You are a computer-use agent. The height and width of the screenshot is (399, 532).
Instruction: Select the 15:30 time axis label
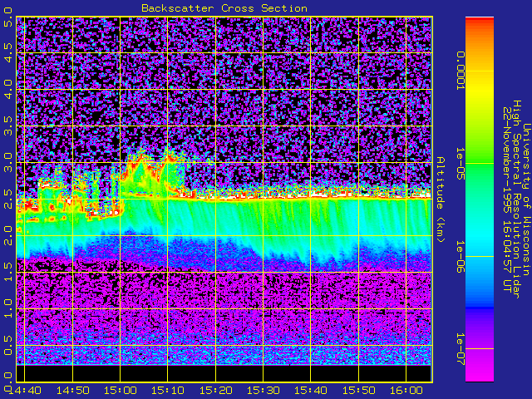[x=264, y=391]
